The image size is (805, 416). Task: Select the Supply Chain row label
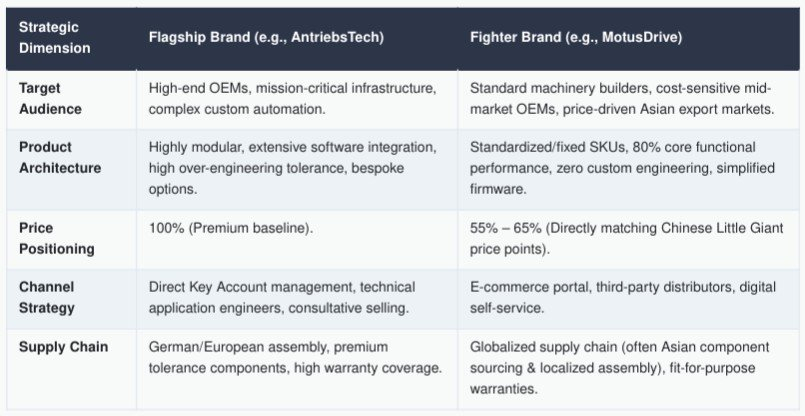click(64, 347)
